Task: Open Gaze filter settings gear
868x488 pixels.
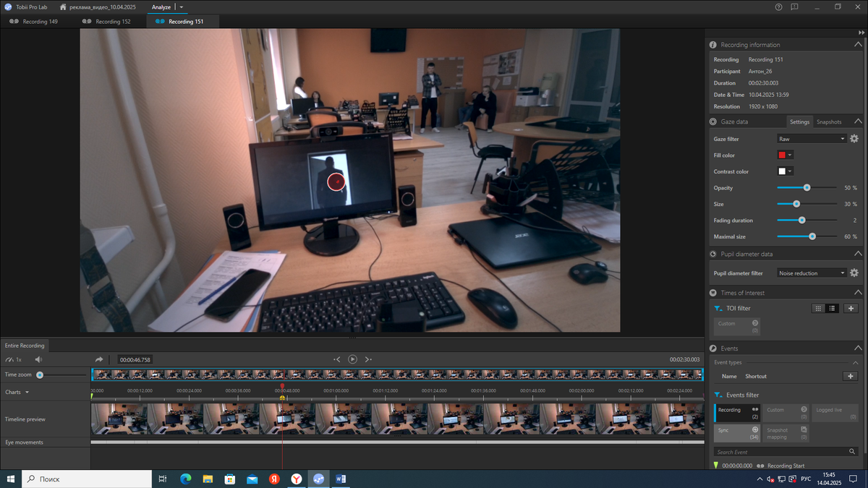Action: coord(854,139)
